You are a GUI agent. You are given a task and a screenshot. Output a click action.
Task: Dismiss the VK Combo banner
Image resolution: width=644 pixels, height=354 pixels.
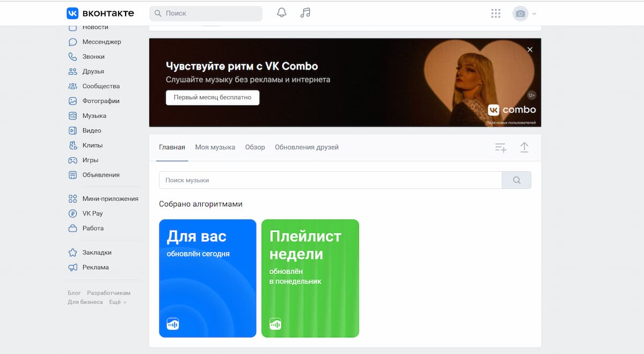(x=530, y=49)
